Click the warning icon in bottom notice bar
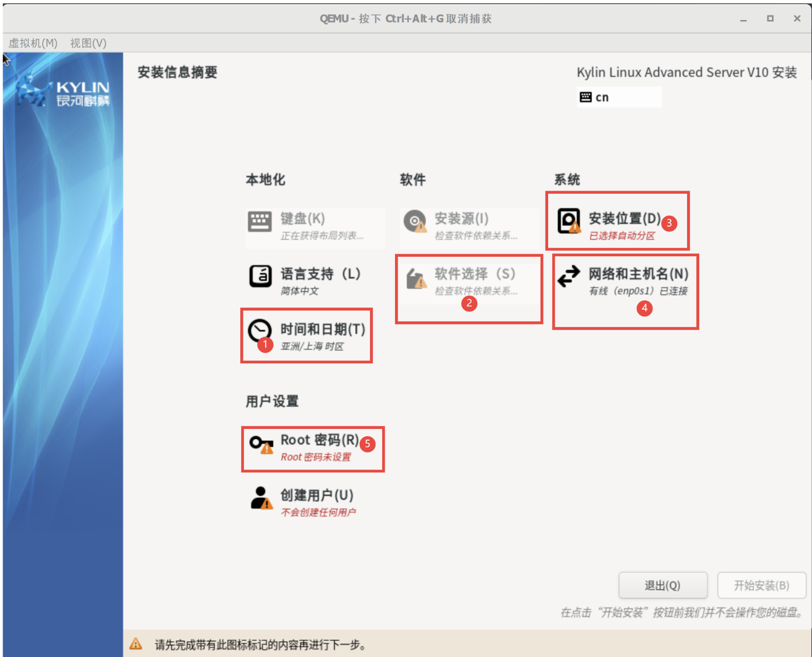 pyautogui.click(x=136, y=644)
